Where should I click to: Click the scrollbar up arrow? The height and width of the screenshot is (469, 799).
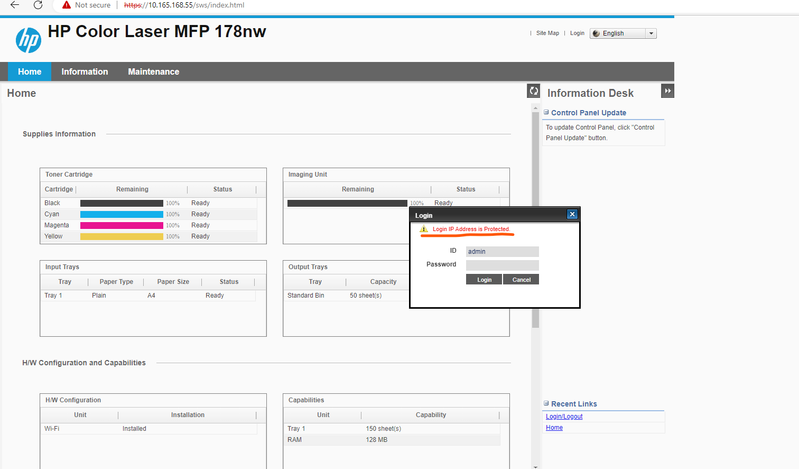[535, 108]
